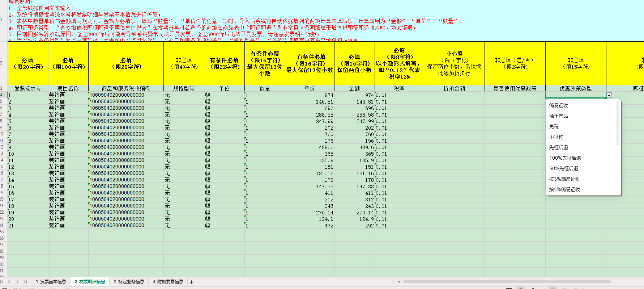Choose 免税 in the dropdown list
Viewport: 644px width, 289px height.
point(554,126)
